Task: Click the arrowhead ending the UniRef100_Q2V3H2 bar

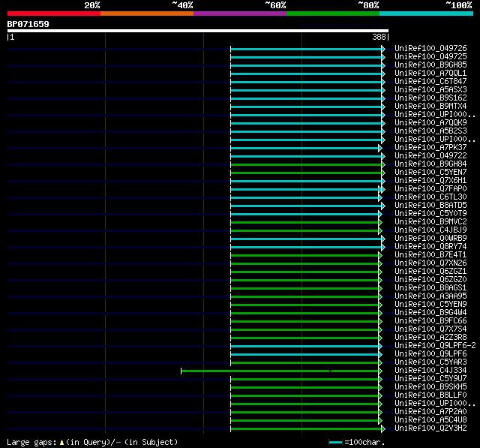Action: pyautogui.click(x=383, y=428)
